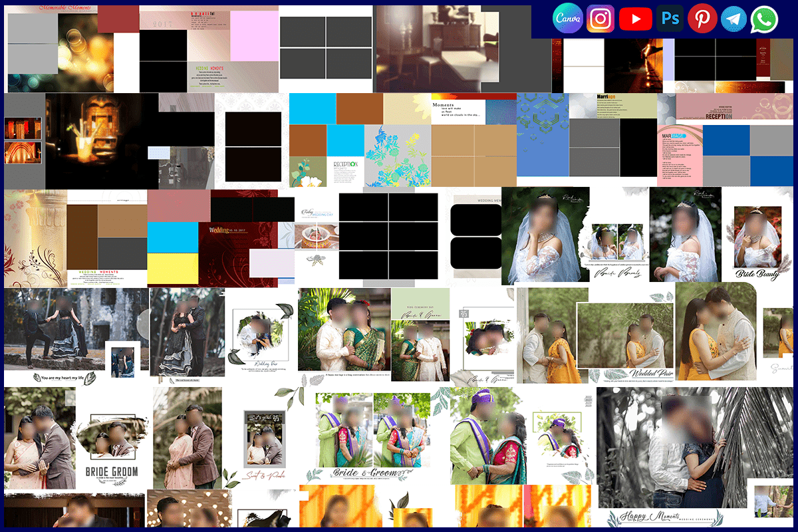Open the YouTube channel icon
Viewport: 798px width, 532px height.
pos(636,18)
